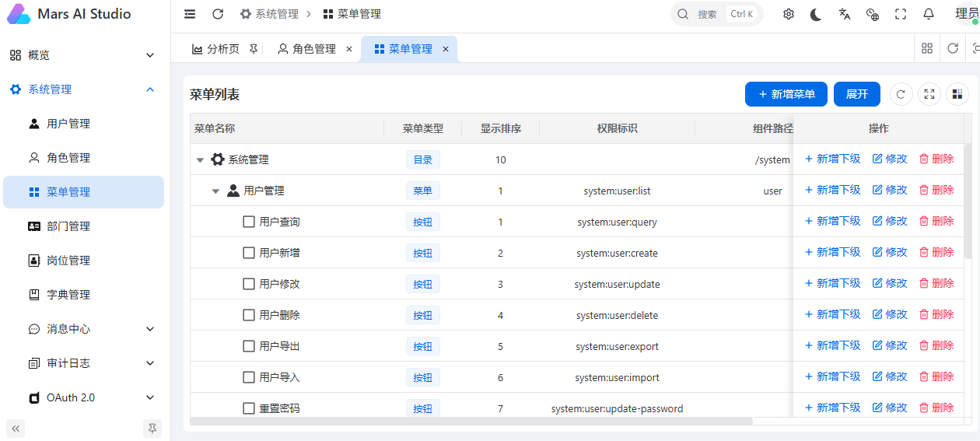The height and width of the screenshot is (441, 980).
Task: Click the 权限标识 column header
Action: coord(617,128)
